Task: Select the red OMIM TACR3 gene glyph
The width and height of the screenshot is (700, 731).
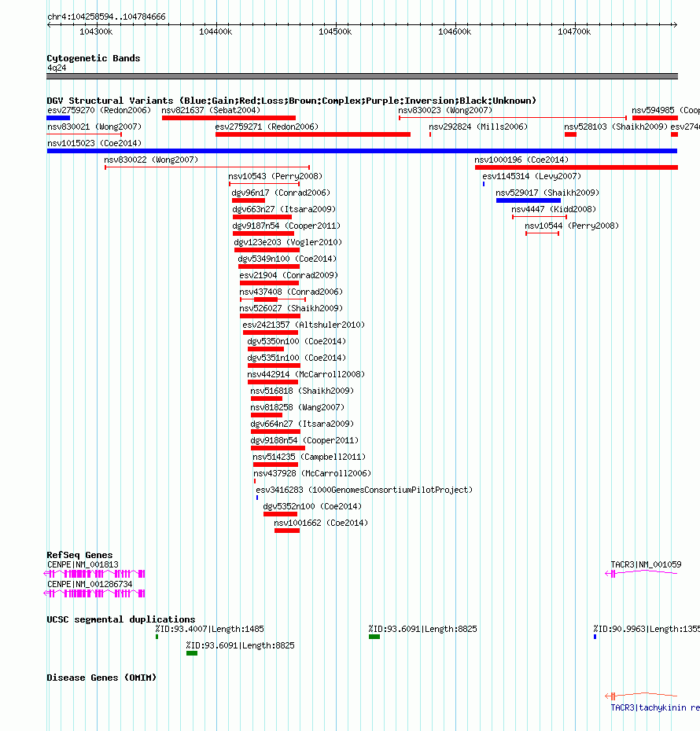Action: [x=641, y=696]
